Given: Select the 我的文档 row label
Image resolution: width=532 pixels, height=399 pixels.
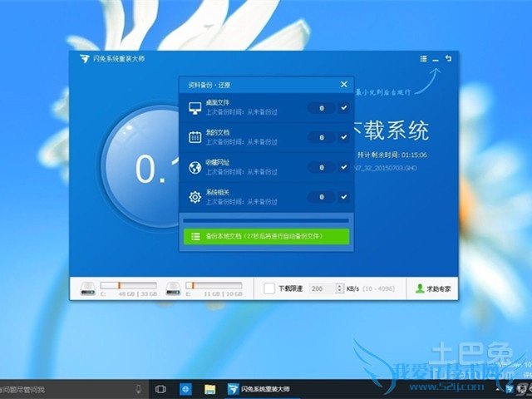Looking at the screenshot, I should [x=218, y=132].
